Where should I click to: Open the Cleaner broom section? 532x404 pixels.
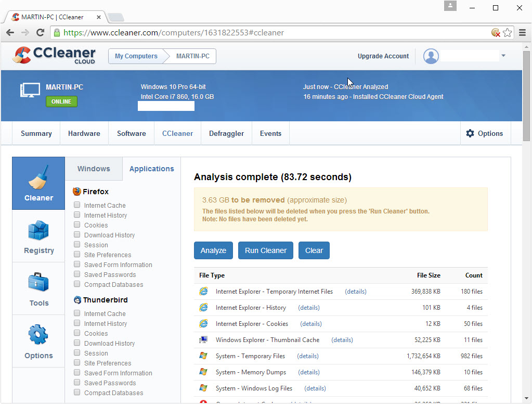coord(38,183)
